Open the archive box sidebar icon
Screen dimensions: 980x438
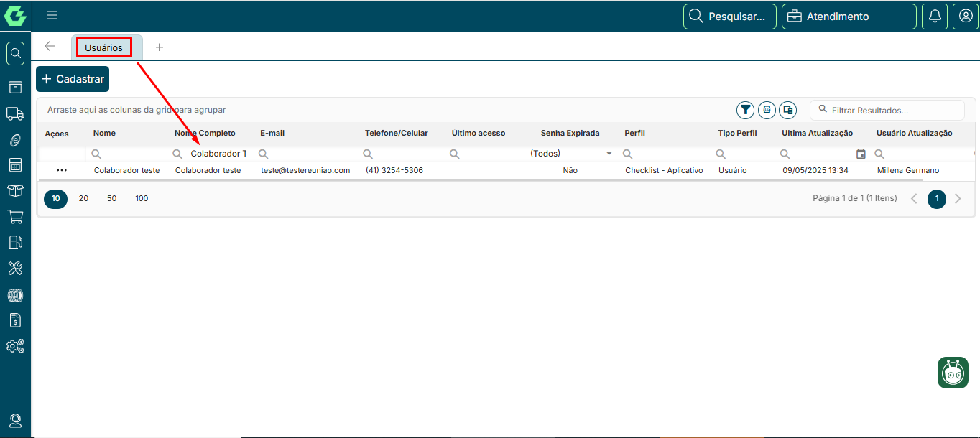coord(15,87)
